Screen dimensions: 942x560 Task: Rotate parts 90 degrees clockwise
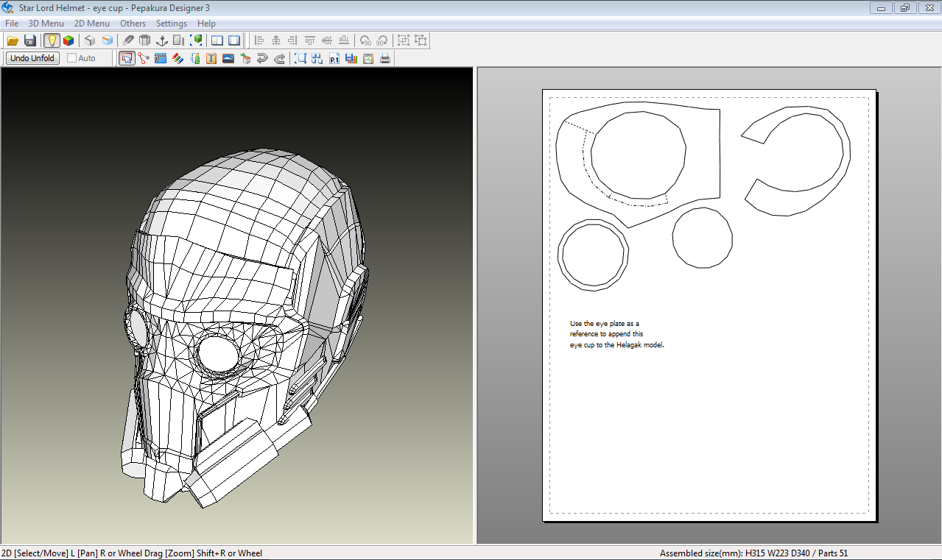click(382, 40)
